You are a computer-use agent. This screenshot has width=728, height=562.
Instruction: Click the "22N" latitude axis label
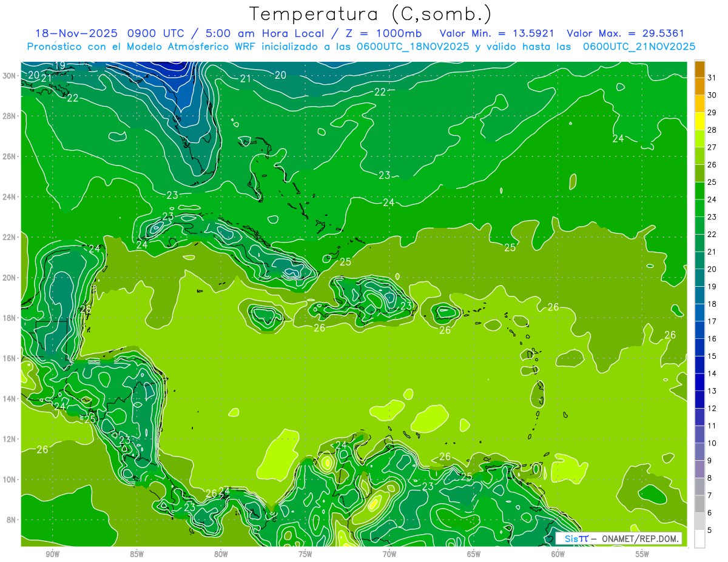pos(8,237)
